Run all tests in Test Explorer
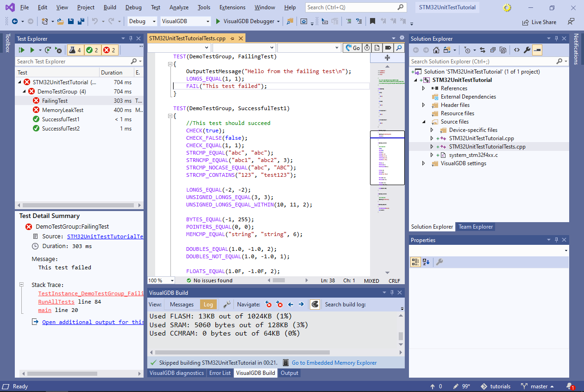Image resolution: width=584 pixels, height=392 pixels. pyautogui.click(x=21, y=50)
